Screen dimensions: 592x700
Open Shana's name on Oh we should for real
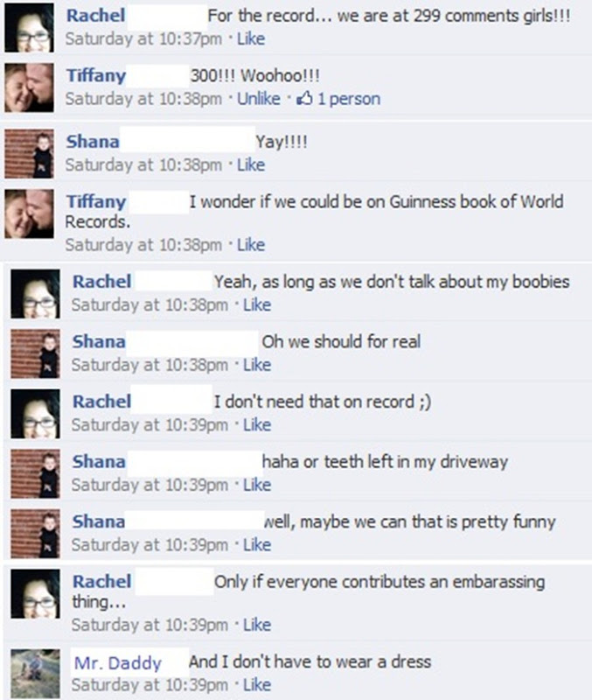tap(99, 341)
